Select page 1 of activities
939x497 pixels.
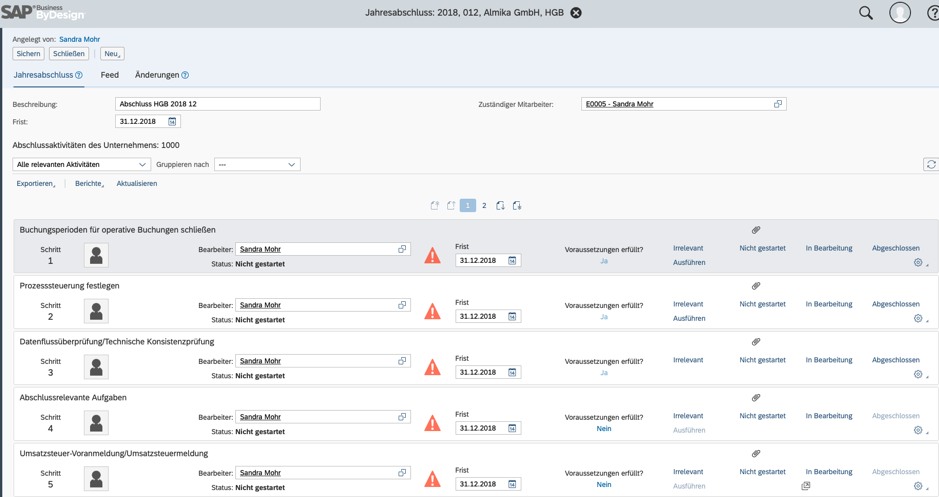[x=468, y=205]
